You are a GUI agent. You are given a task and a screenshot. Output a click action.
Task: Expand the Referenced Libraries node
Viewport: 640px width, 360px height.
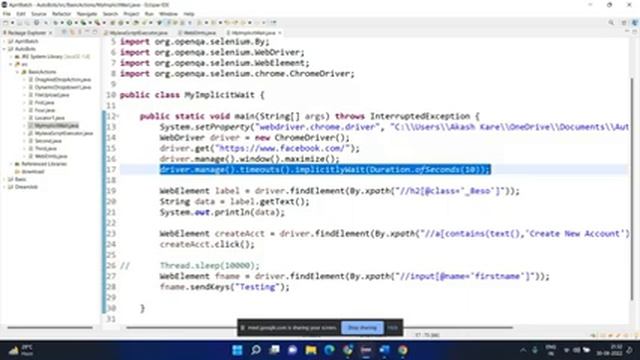(11, 164)
